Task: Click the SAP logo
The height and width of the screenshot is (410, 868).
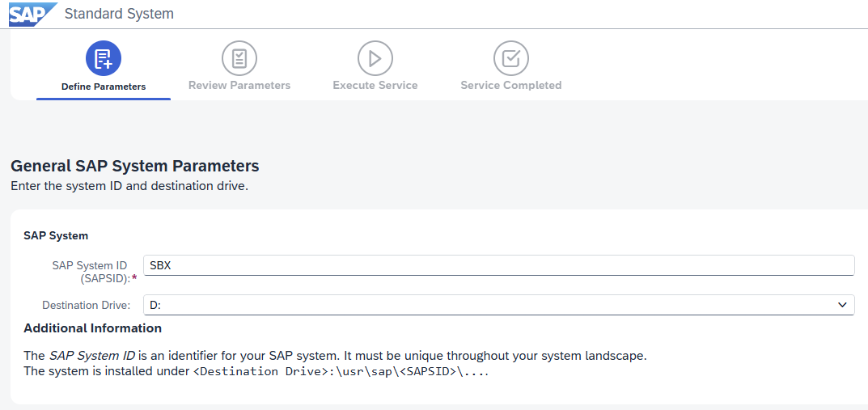Action: tap(32, 14)
